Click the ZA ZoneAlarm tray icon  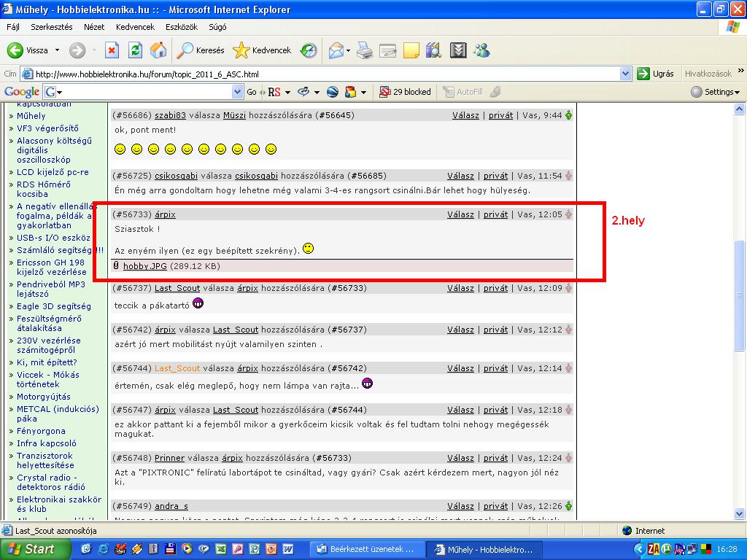[653, 549]
